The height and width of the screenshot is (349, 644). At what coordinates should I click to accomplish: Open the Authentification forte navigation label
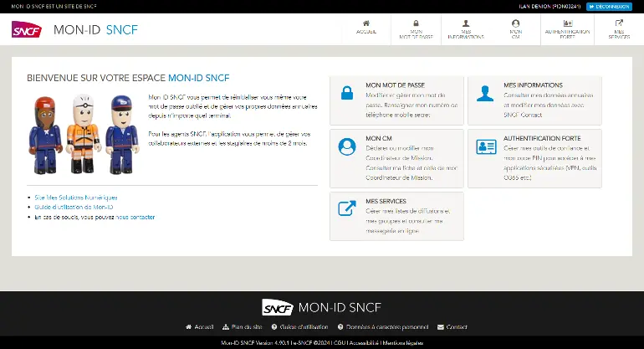tap(567, 34)
